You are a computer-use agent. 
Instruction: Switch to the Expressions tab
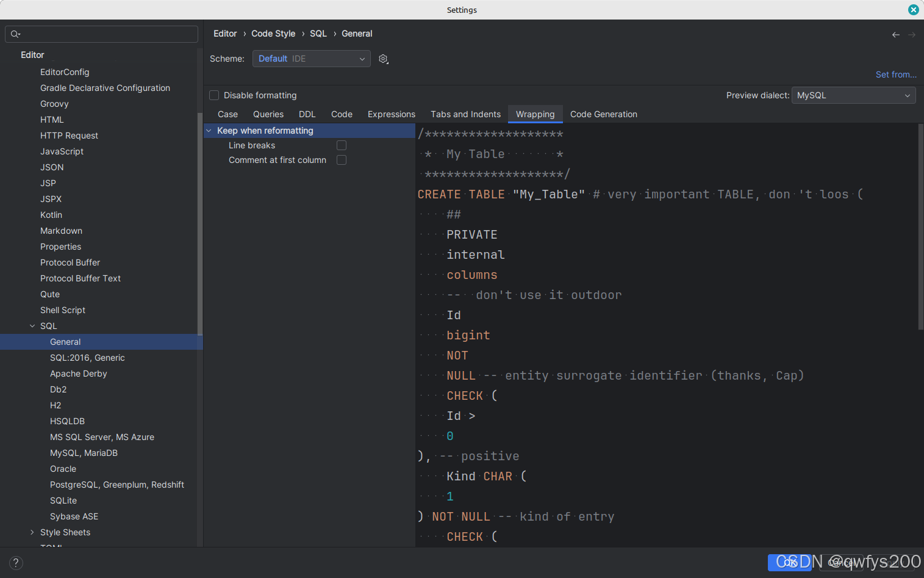[x=392, y=114]
